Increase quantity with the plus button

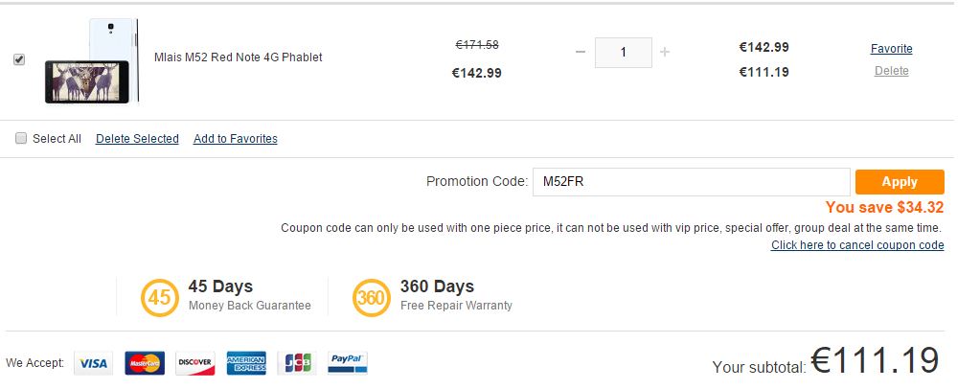[665, 52]
